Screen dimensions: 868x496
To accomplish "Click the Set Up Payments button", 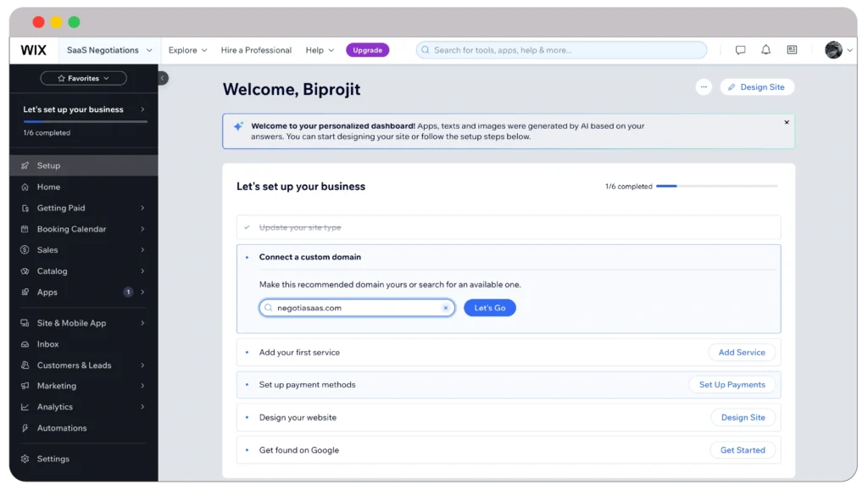I will (732, 385).
